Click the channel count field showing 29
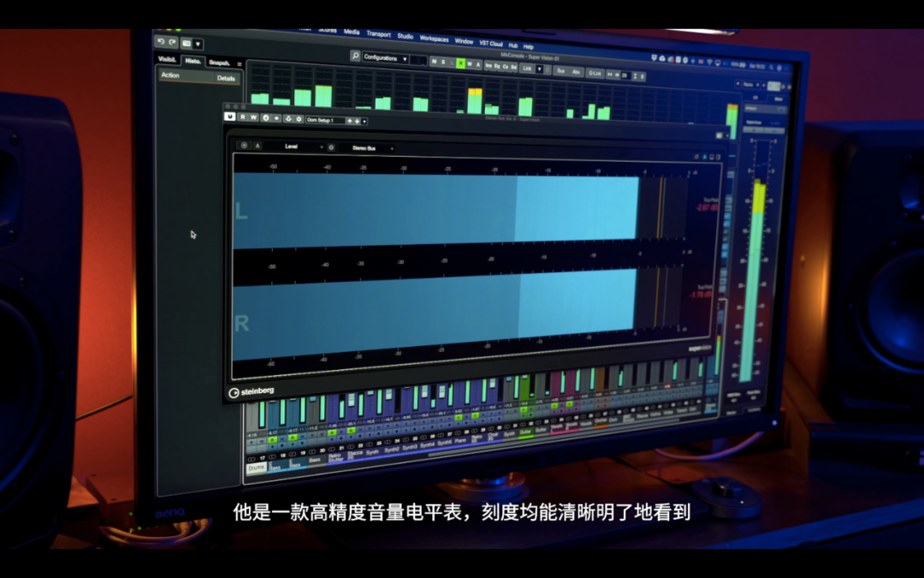 (625, 75)
